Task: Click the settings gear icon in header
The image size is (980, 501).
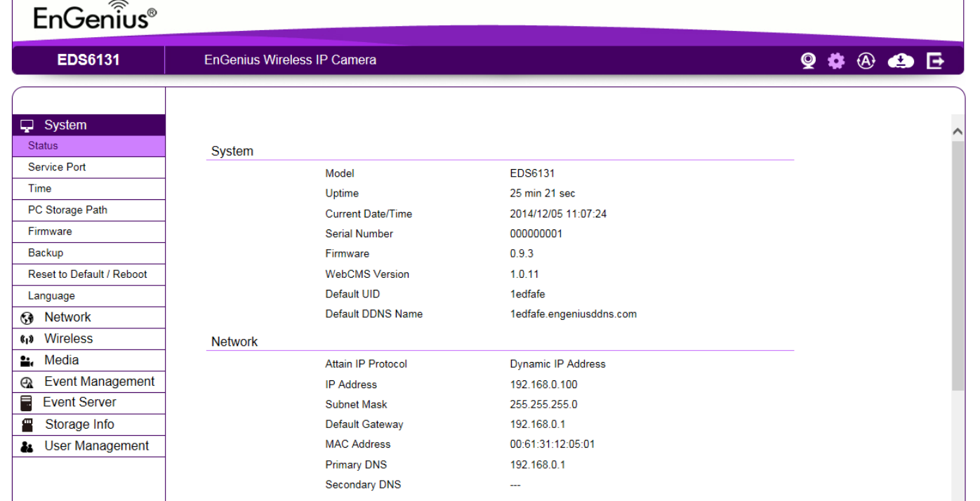Action: click(835, 61)
